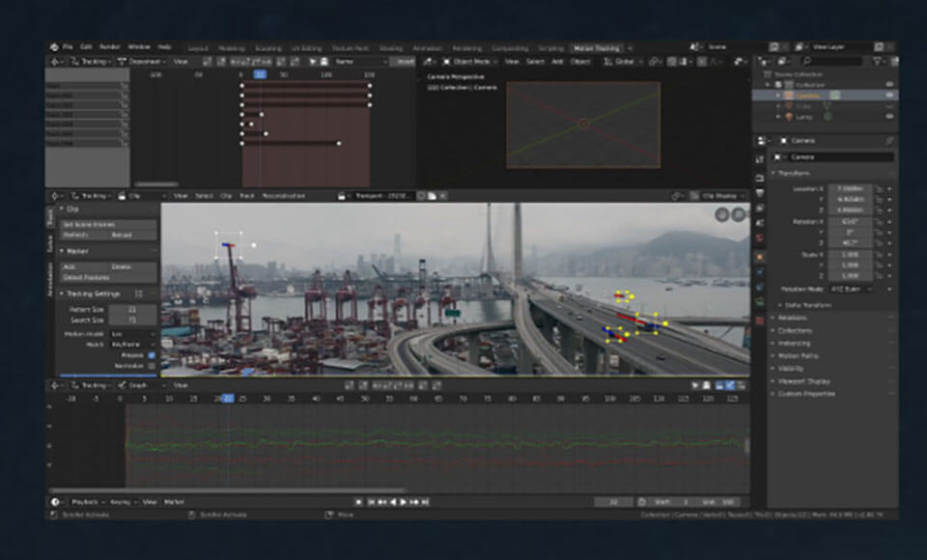Enable the Normalize checkbox in Tracking Settings

pyautogui.click(x=150, y=365)
